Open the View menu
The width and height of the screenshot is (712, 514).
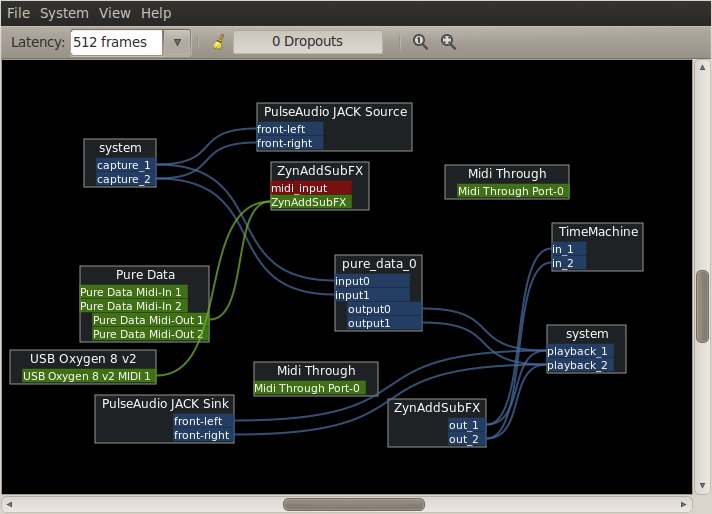click(114, 13)
